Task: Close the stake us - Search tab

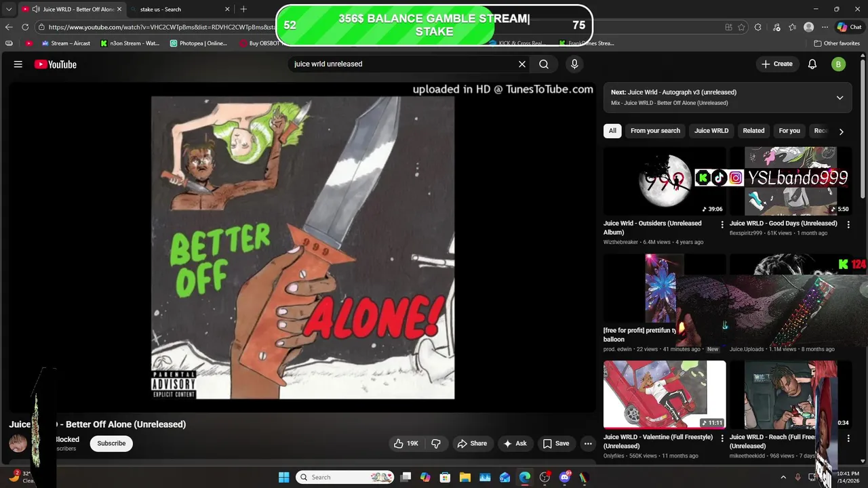Action: (x=226, y=9)
